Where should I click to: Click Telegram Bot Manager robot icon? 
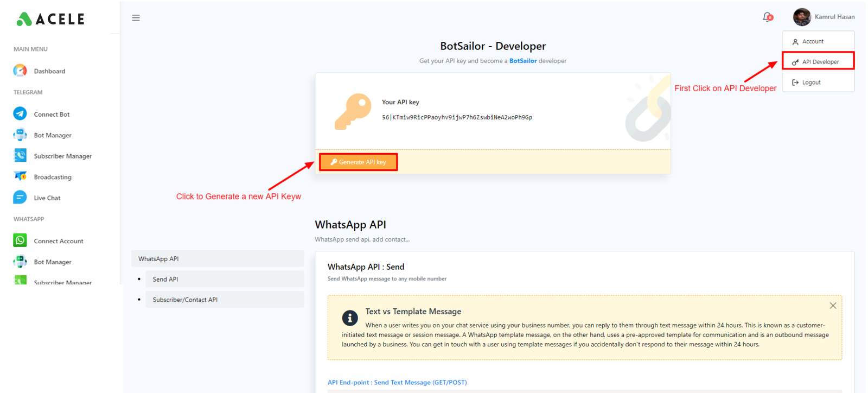click(20, 135)
